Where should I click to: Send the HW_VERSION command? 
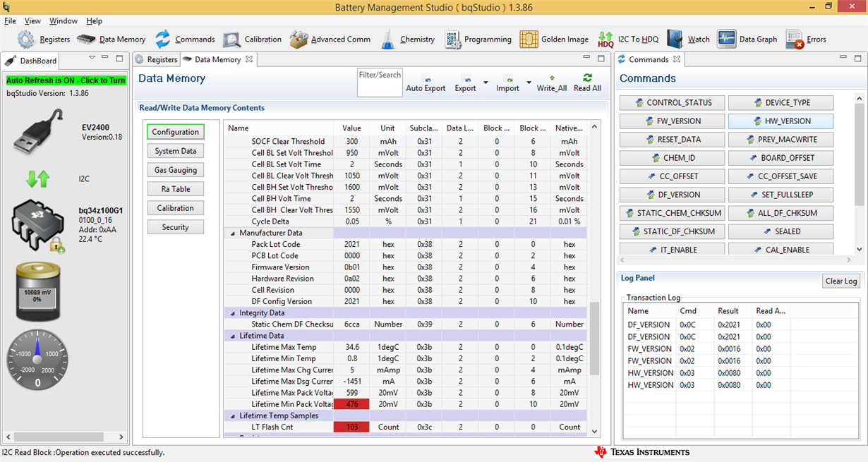coord(780,121)
